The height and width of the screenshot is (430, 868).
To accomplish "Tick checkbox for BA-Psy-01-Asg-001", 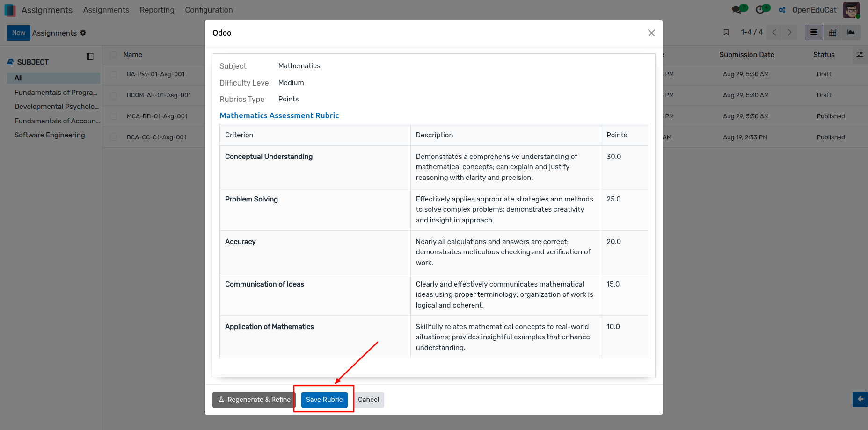I will [x=113, y=74].
